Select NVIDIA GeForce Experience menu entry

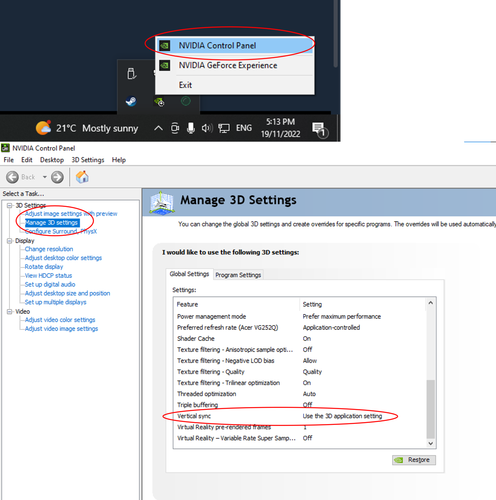coord(235,65)
